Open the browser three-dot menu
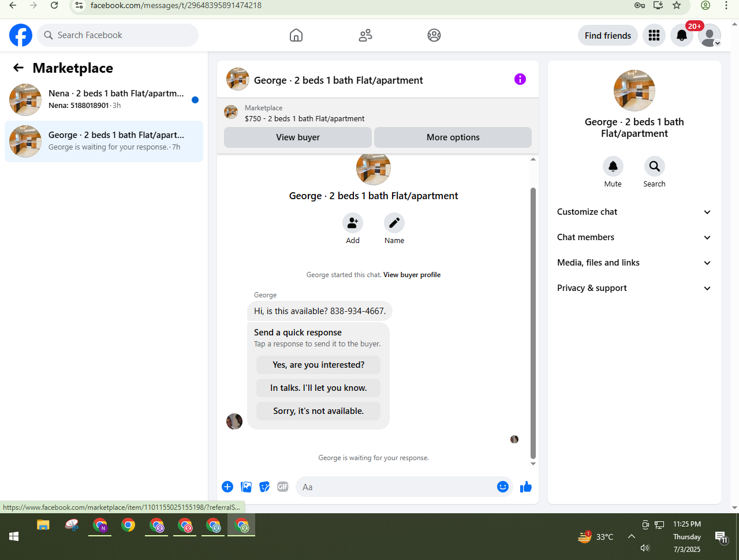The height and width of the screenshot is (560, 739). [x=726, y=5]
